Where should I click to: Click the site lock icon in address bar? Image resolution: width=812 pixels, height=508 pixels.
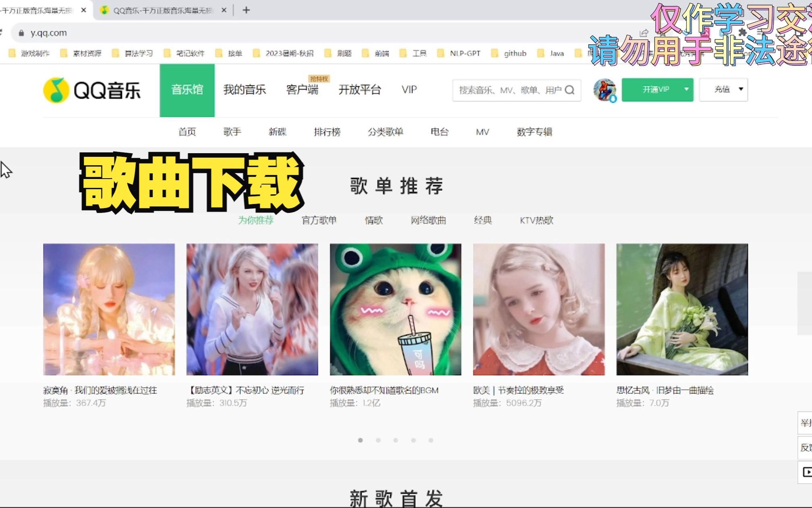click(21, 33)
